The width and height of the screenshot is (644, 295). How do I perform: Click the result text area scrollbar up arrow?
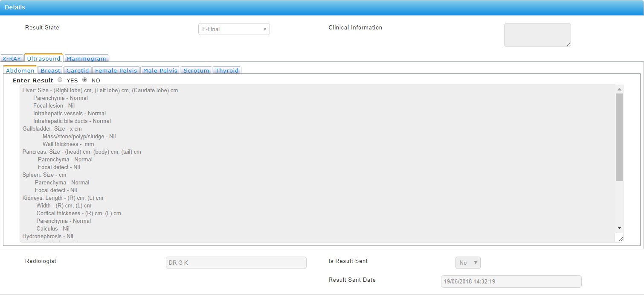(x=619, y=89)
